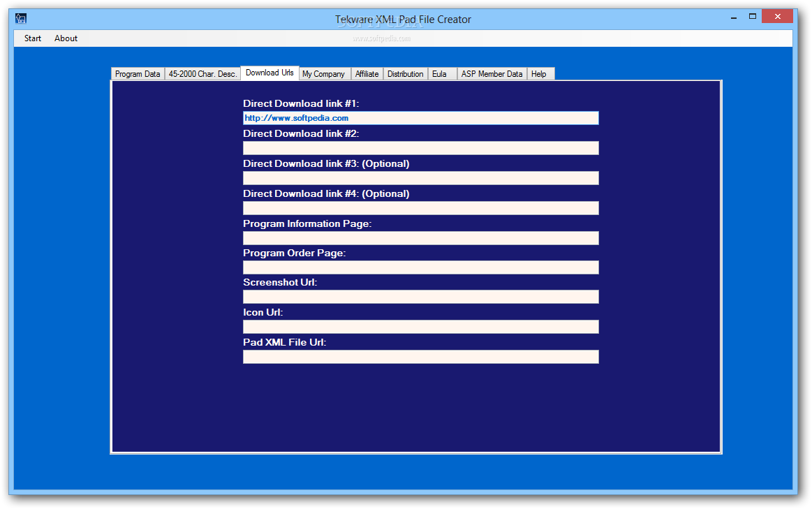Click the 'Screenshot Url:' label
Image resolution: width=812 pixels, height=509 pixels.
[280, 282]
